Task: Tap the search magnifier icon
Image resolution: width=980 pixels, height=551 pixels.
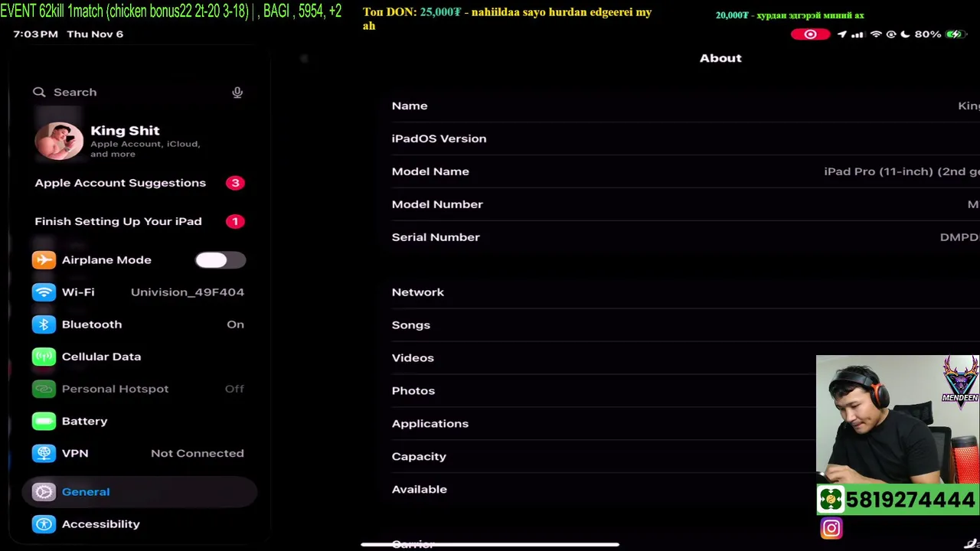Action: 39,92
